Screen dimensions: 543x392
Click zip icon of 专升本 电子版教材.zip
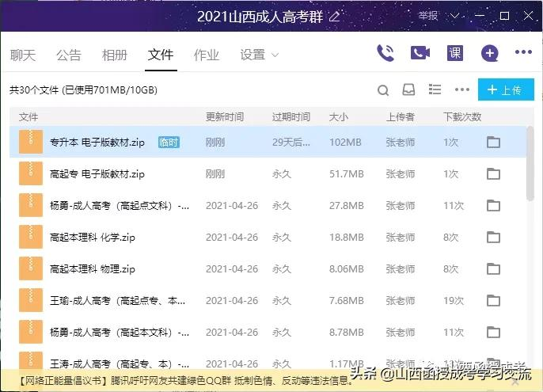point(31,142)
